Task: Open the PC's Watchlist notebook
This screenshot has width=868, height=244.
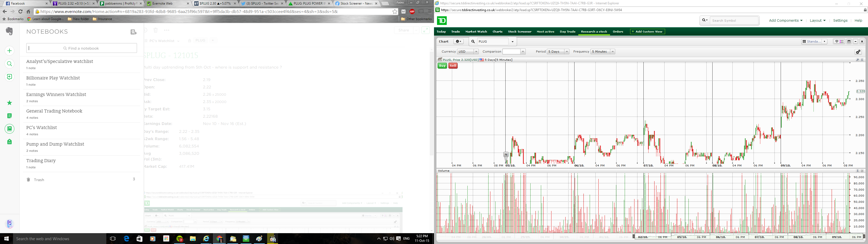Action: tap(82, 130)
